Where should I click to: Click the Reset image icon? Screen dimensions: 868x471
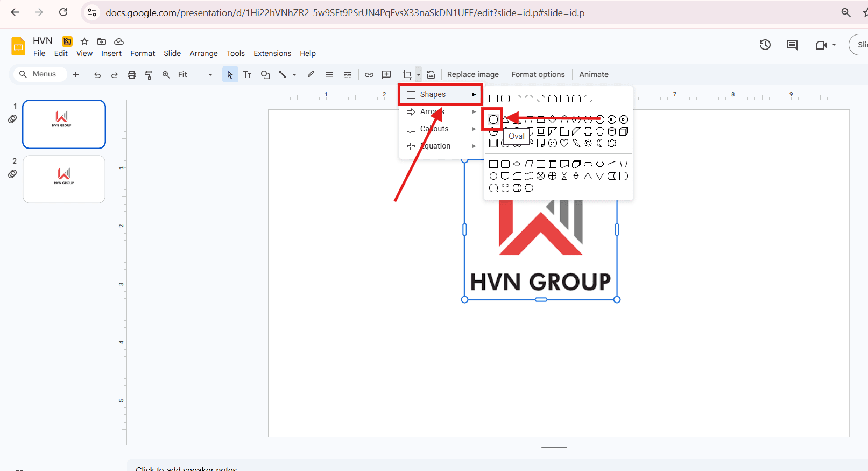[x=431, y=75]
